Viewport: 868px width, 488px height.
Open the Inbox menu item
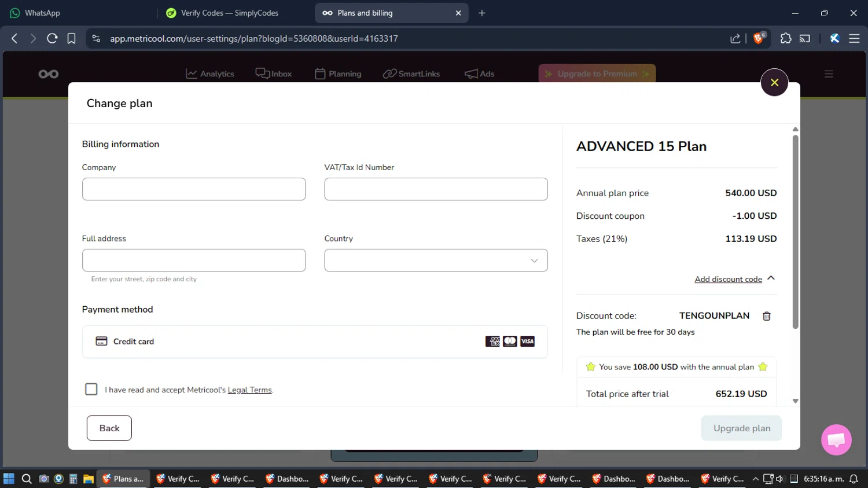(273, 74)
